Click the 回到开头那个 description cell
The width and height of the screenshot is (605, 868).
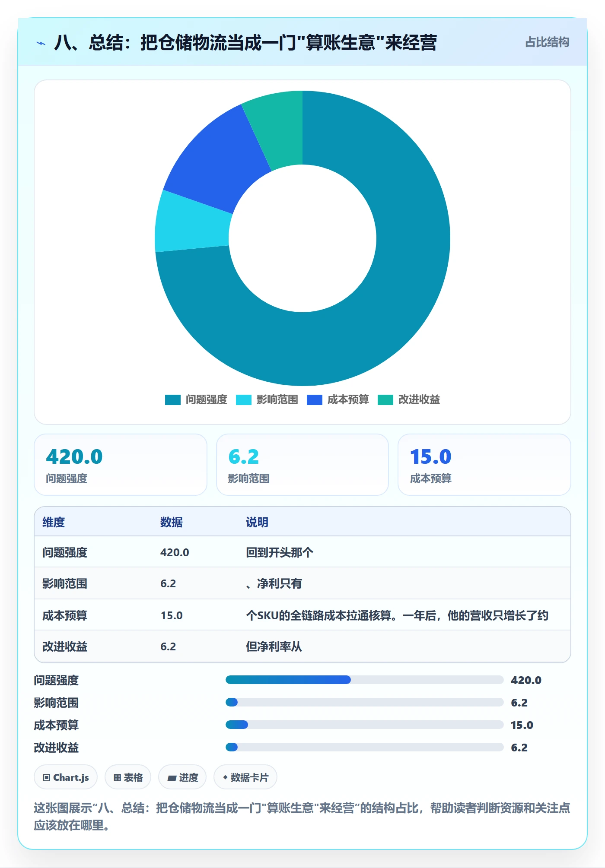[x=280, y=552]
